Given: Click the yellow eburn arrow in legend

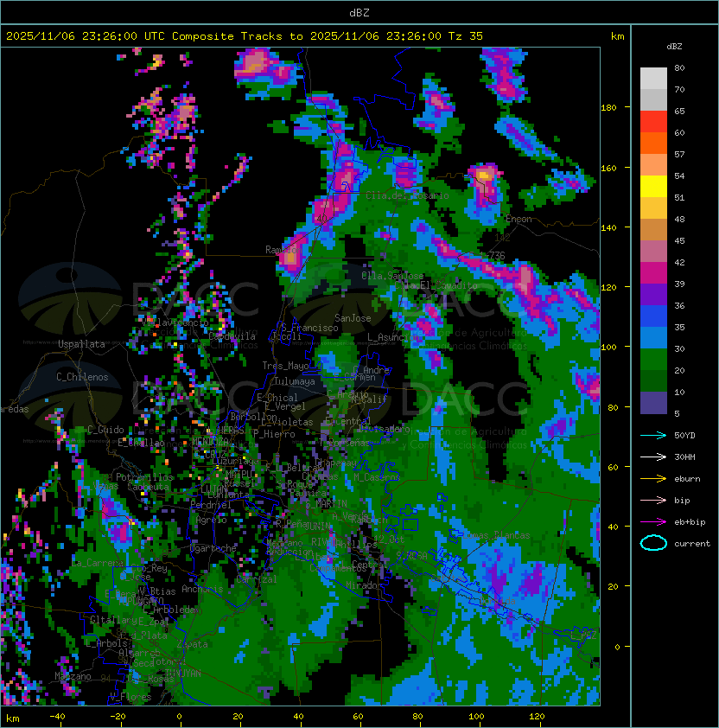Looking at the screenshot, I should [653, 479].
